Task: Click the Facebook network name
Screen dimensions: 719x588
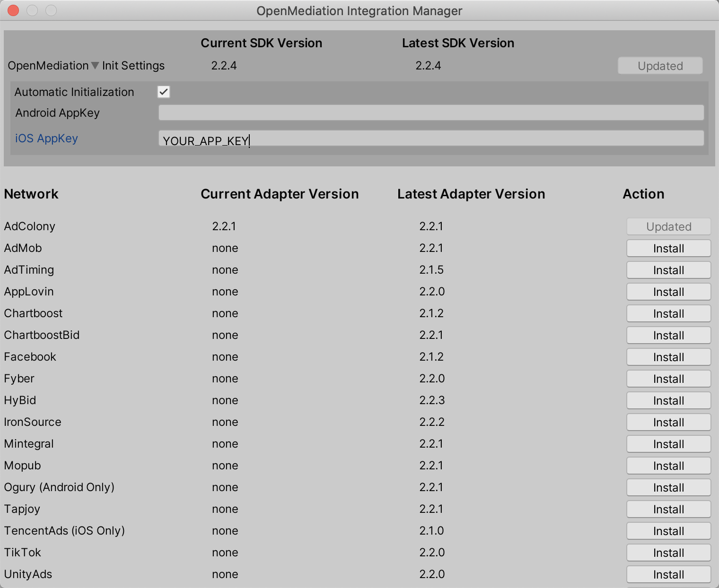Action: pos(30,357)
